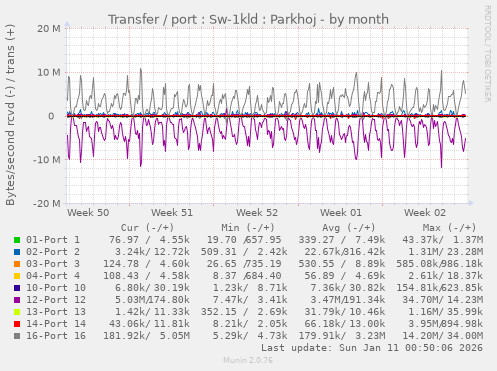Click the 'Week 50' x-axis label
The height and width of the screenshot is (371, 497).
(x=88, y=213)
